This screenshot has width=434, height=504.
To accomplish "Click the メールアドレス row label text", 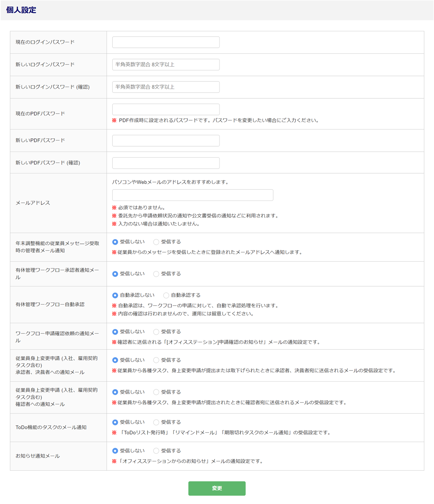I will pyautogui.click(x=33, y=203).
